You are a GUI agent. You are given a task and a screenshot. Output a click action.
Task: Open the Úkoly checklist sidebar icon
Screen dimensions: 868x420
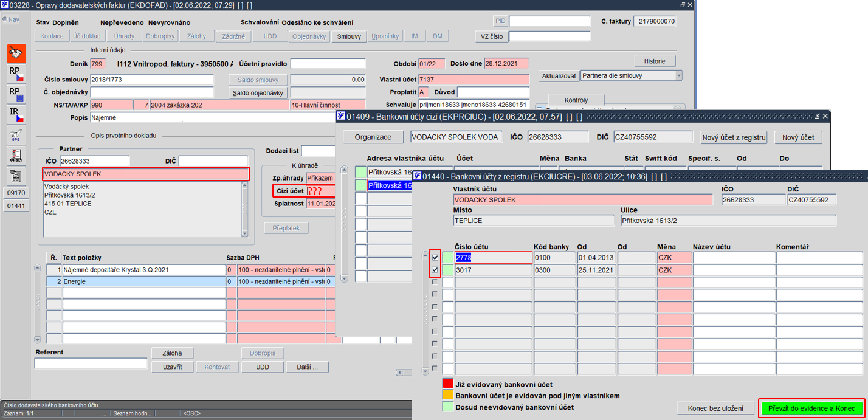click(16, 156)
